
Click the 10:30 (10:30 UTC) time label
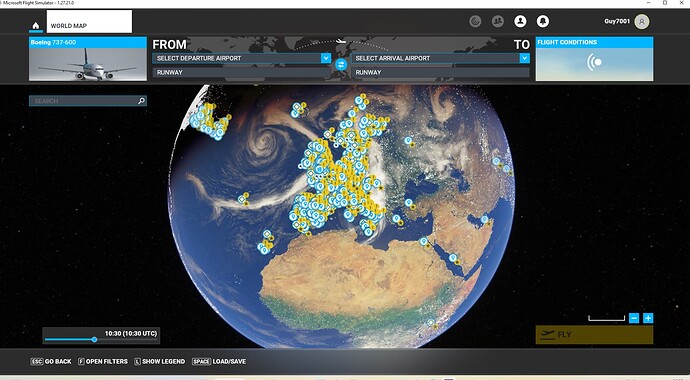(x=131, y=333)
